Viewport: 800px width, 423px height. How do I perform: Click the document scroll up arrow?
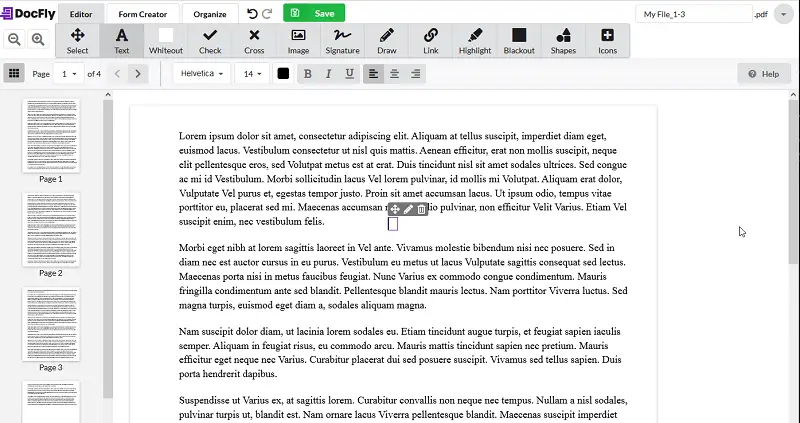click(793, 94)
